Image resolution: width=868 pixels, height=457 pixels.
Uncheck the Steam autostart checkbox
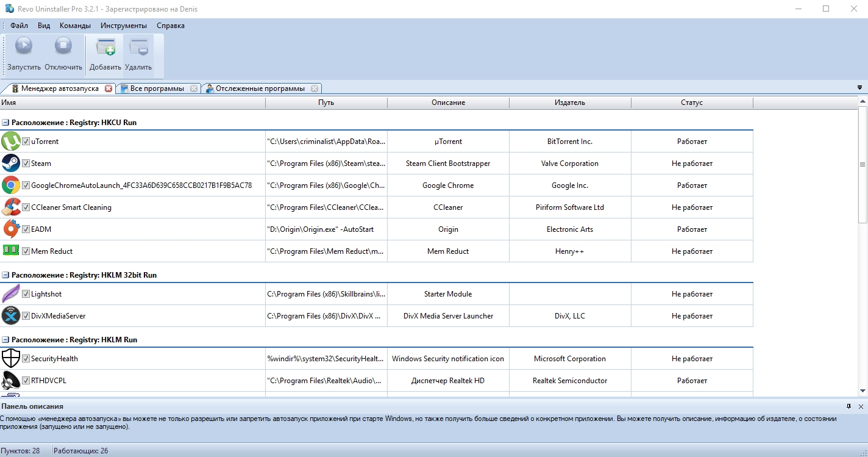coord(26,164)
